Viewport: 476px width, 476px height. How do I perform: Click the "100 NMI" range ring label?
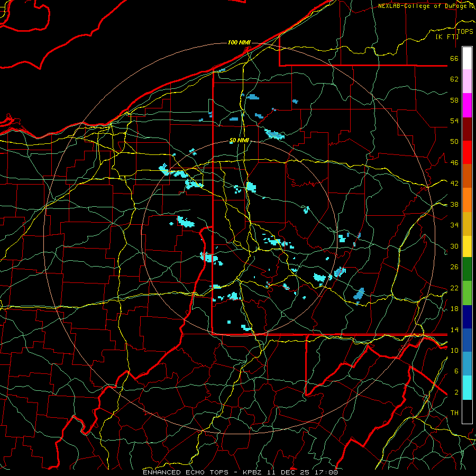pos(239,42)
